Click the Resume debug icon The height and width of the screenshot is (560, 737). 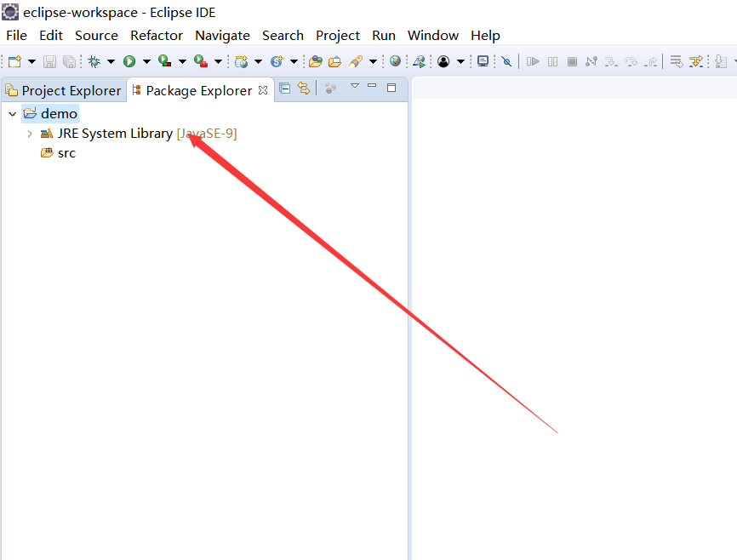pyautogui.click(x=533, y=61)
